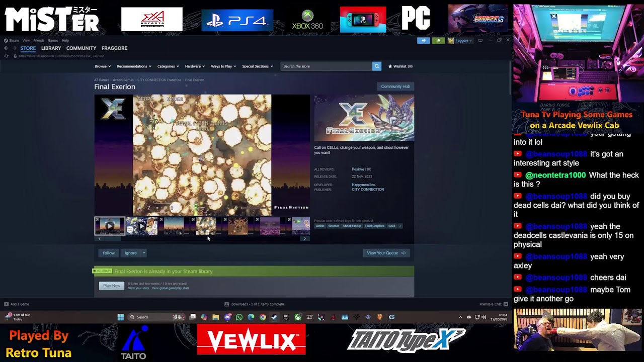Open View your stats link
Viewport: 644px width, 362px height.
(138, 288)
